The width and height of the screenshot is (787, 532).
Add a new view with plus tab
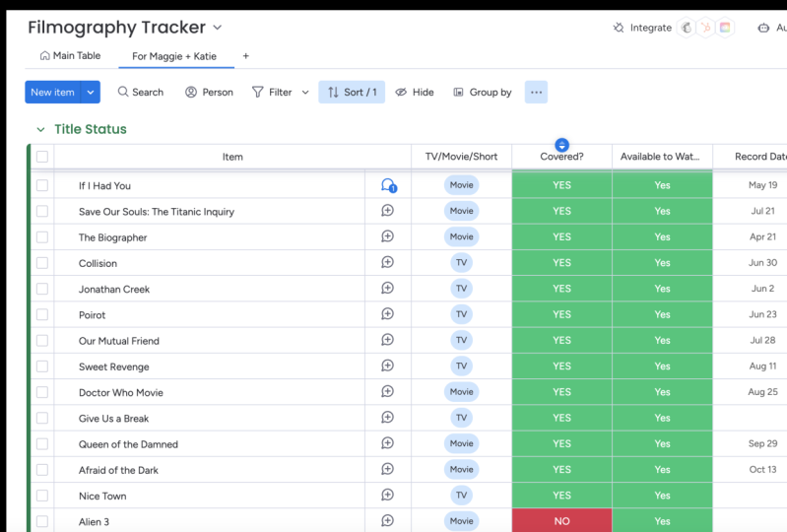(246, 56)
